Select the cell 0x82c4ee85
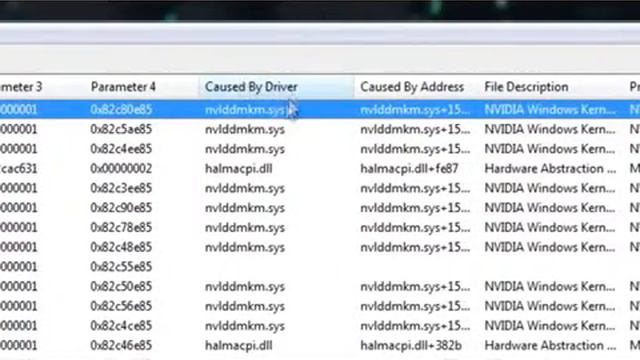The image size is (640, 360). pos(121,149)
